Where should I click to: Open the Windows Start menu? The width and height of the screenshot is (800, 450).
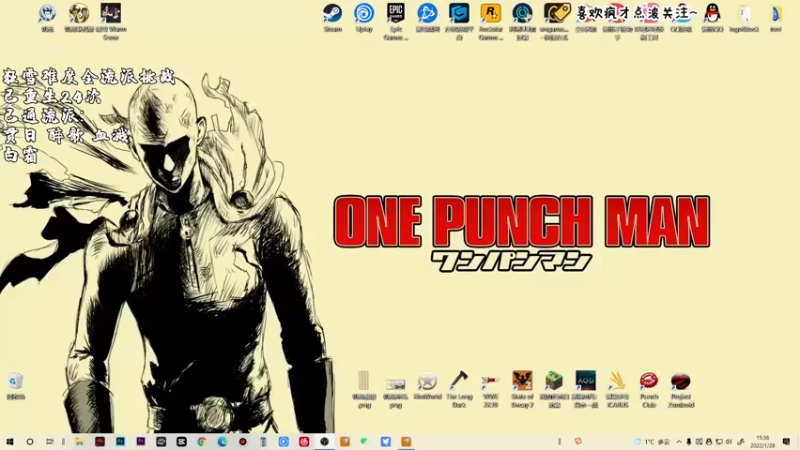(x=10, y=441)
